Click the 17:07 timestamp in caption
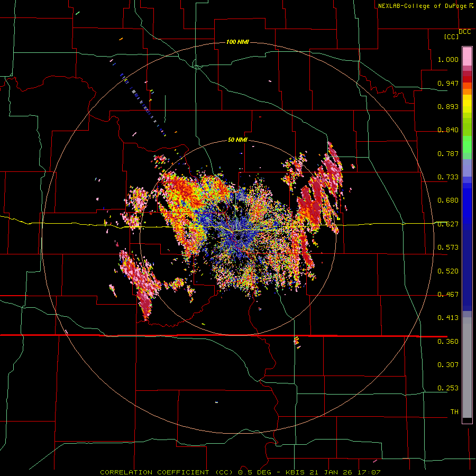Image resolution: width=476 pixels, height=476 pixels. coord(368,472)
